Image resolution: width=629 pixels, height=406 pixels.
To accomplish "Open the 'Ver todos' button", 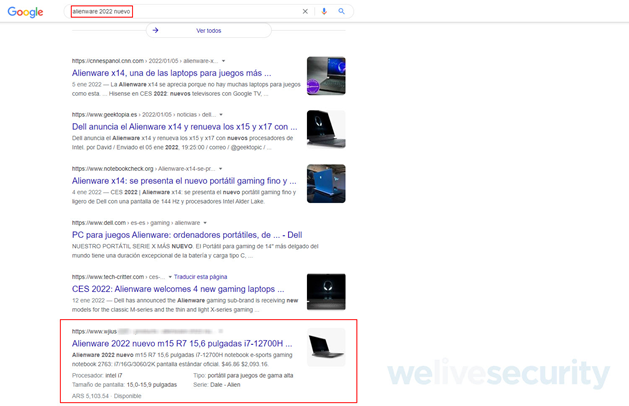I will (208, 31).
